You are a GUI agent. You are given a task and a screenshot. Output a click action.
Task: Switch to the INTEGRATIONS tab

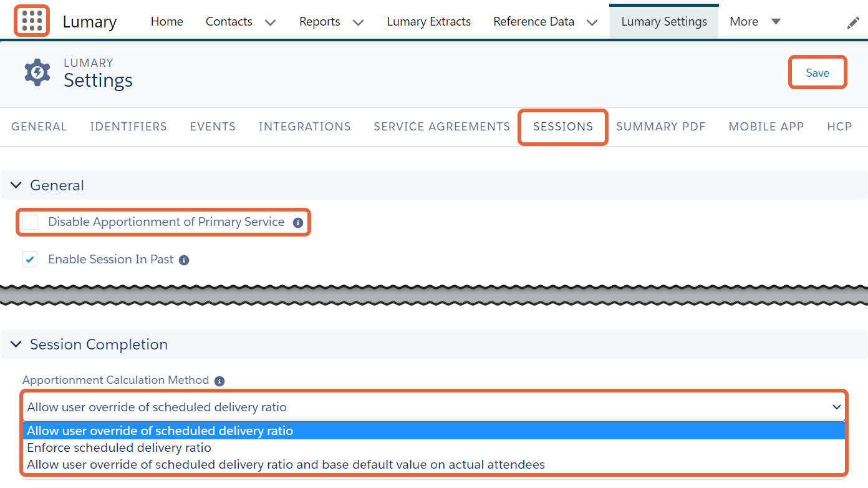coord(305,127)
